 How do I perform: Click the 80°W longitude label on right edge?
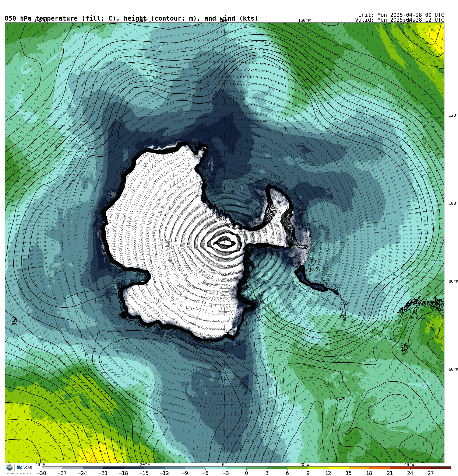tap(453, 281)
